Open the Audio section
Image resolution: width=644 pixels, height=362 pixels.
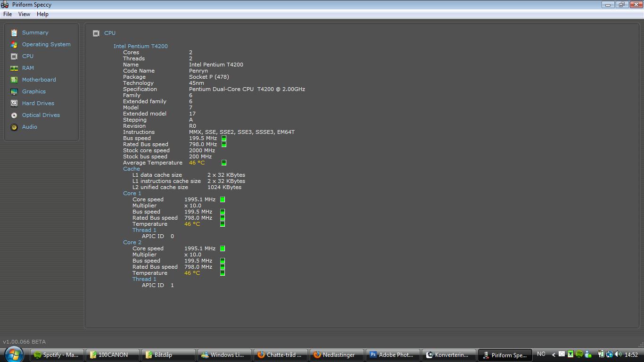click(x=29, y=127)
